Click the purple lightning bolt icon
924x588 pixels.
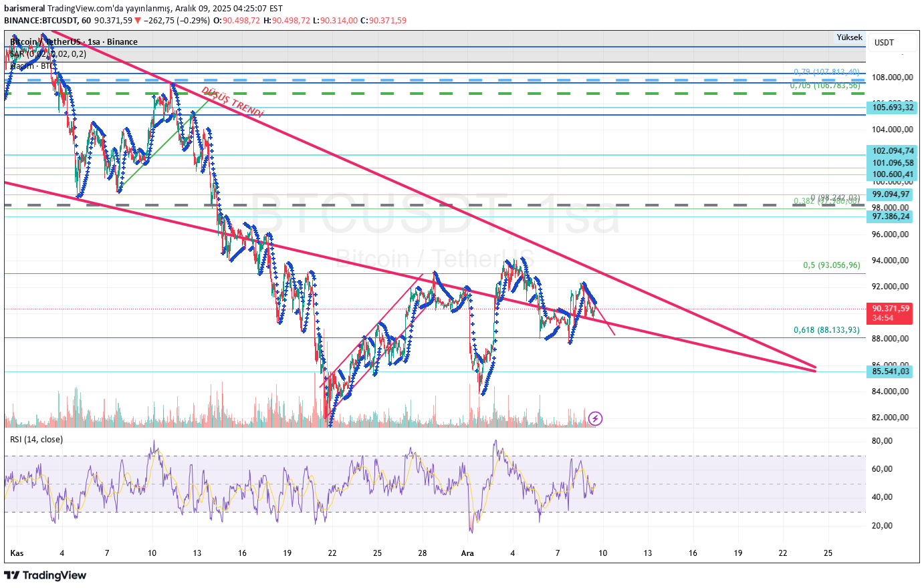[x=595, y=419]
